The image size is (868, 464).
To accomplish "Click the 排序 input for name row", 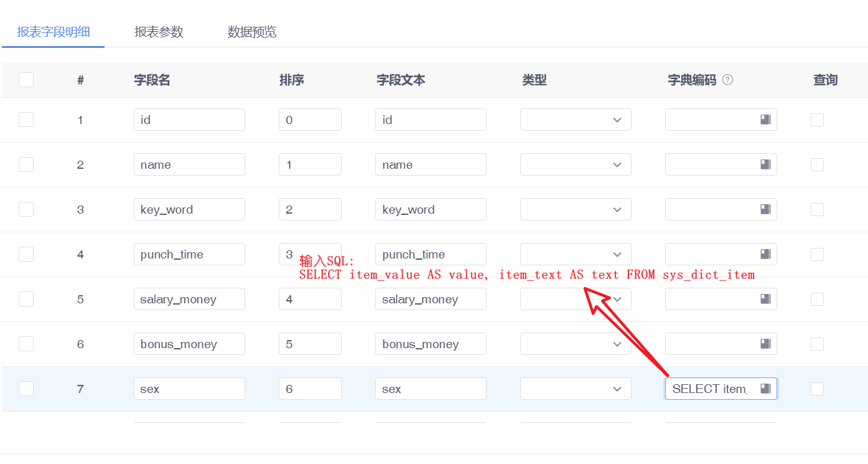I will (x=310, y=164).
